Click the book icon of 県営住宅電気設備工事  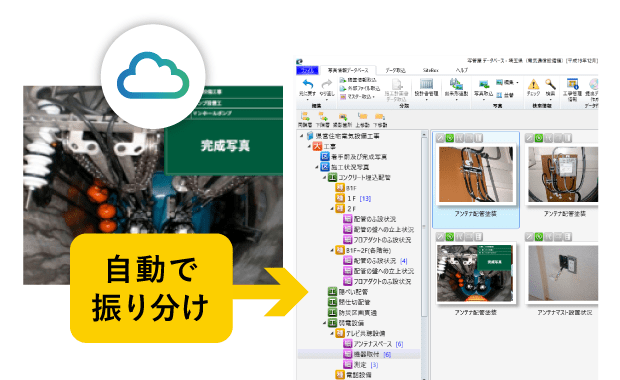click(310, 136)
